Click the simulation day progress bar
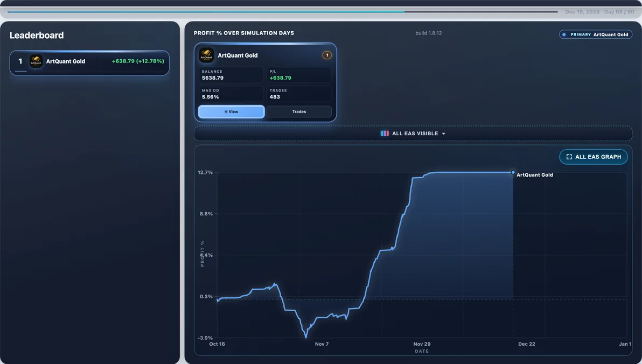Screen dimensions: 642x364 click(x=283, y=11)
